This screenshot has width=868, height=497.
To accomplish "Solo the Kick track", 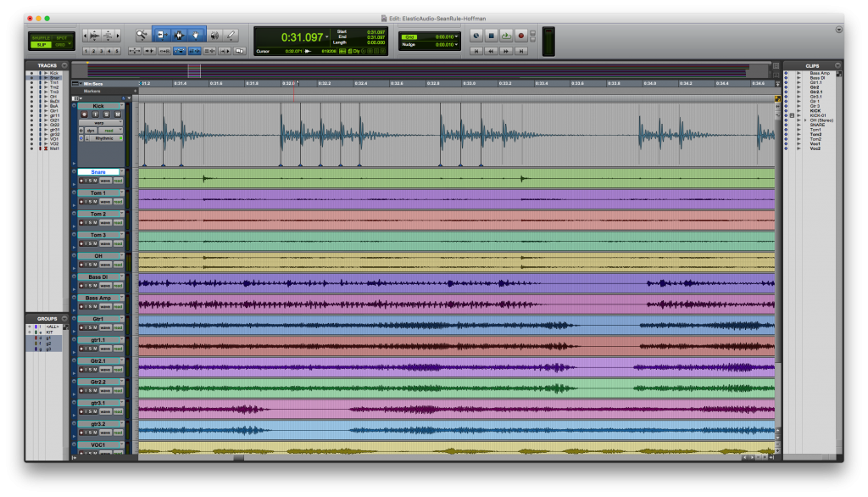I will (106, 114).
